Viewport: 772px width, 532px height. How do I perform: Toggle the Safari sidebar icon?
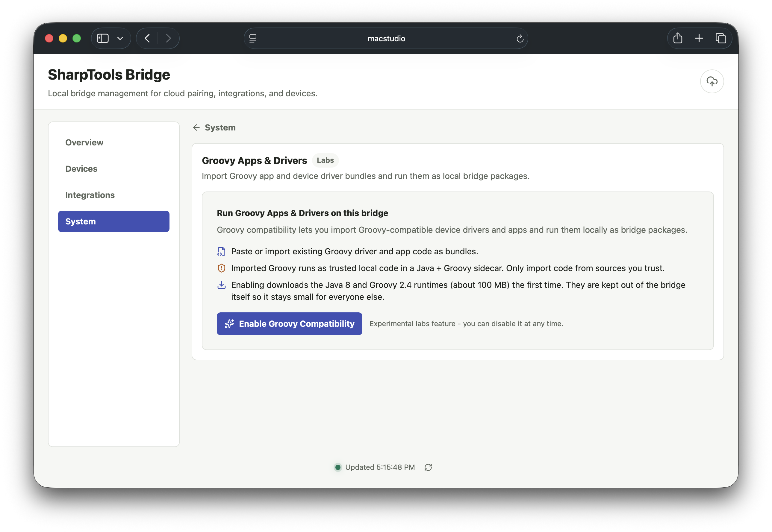point(103,38)
